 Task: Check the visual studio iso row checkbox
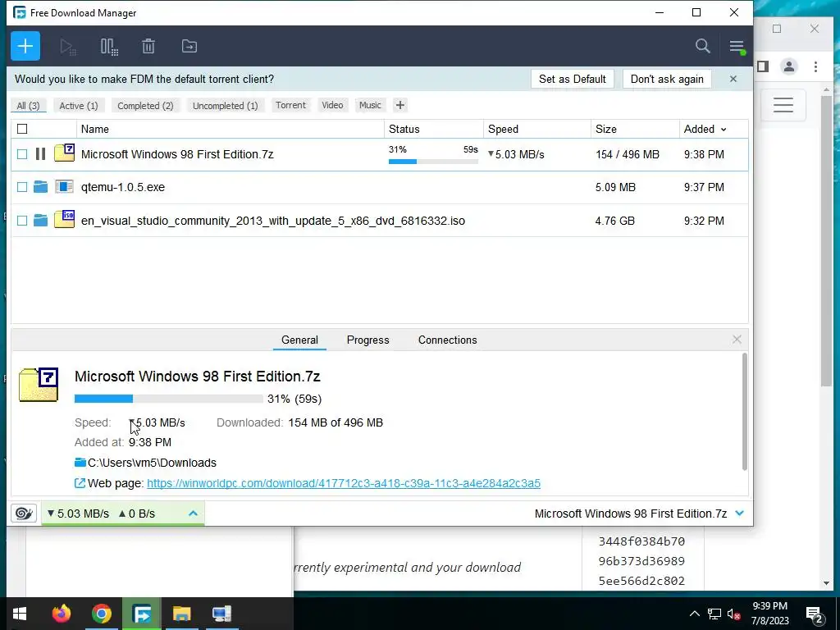point(22,220)
